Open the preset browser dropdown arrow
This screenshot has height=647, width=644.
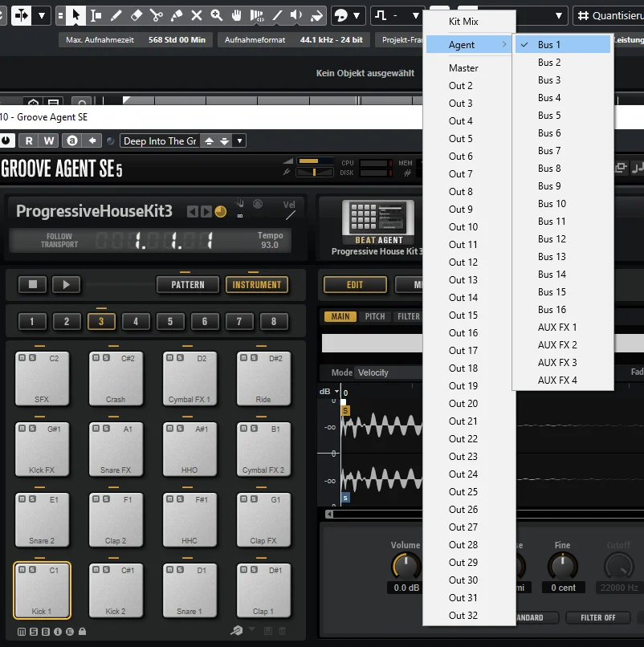(239, 141)
